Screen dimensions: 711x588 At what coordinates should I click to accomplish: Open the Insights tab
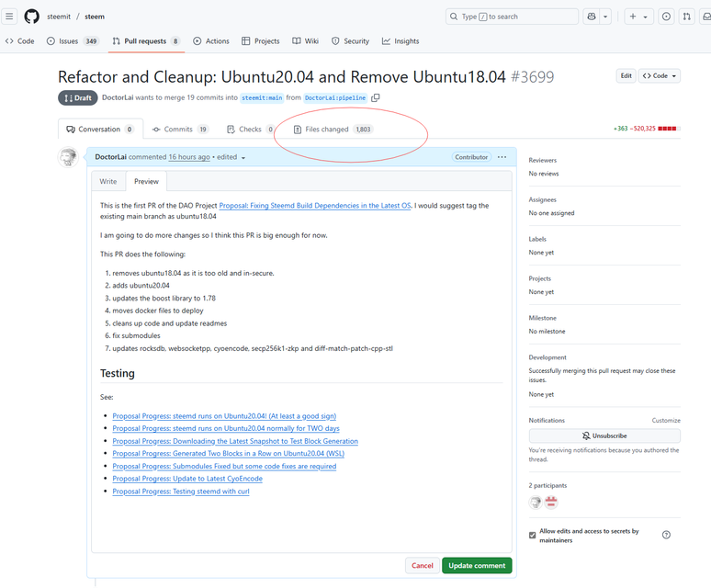401,40
